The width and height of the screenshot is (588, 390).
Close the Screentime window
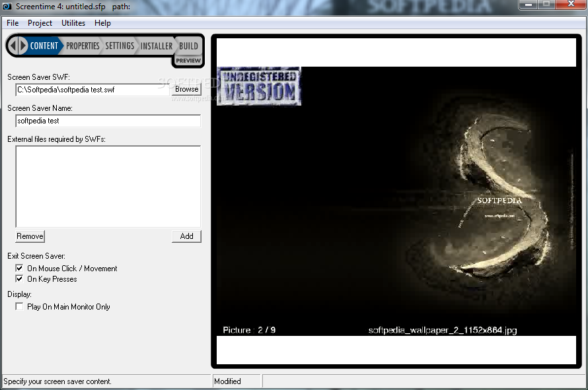571,5
